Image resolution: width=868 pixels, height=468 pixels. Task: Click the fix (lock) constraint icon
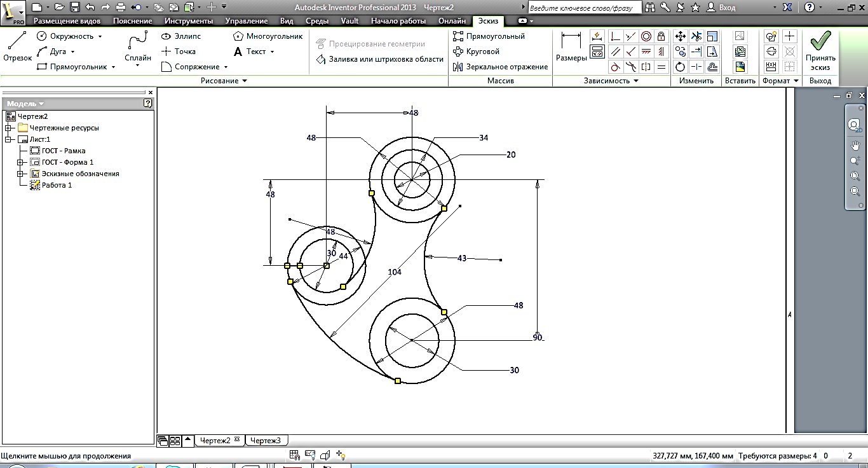click(x=661, y=36)
